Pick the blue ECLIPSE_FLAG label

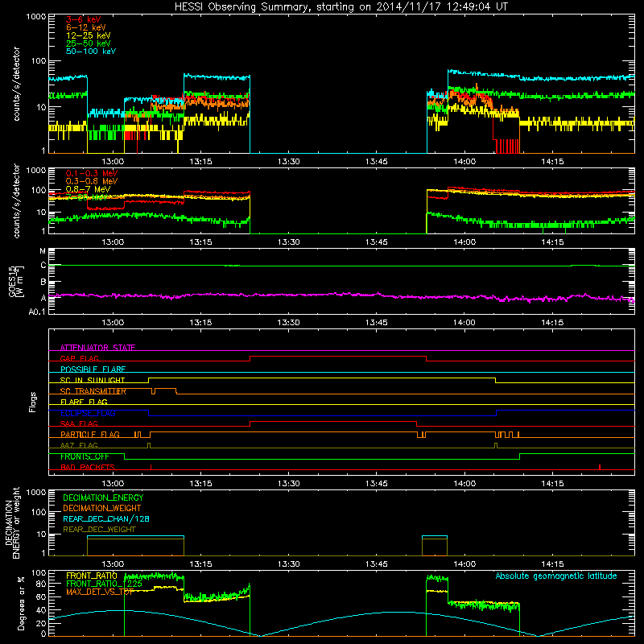click(88, 413)
